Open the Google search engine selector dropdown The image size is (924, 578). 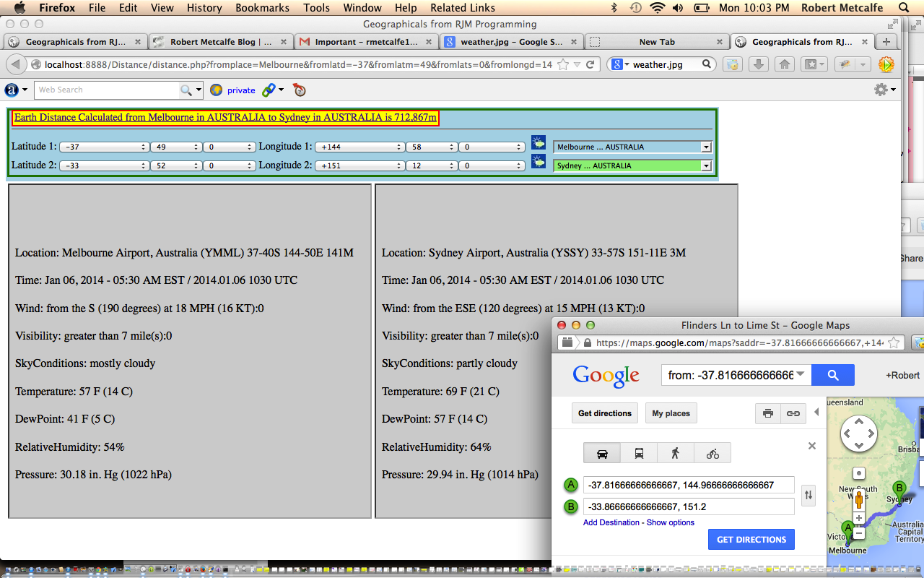tap(620, 64)
